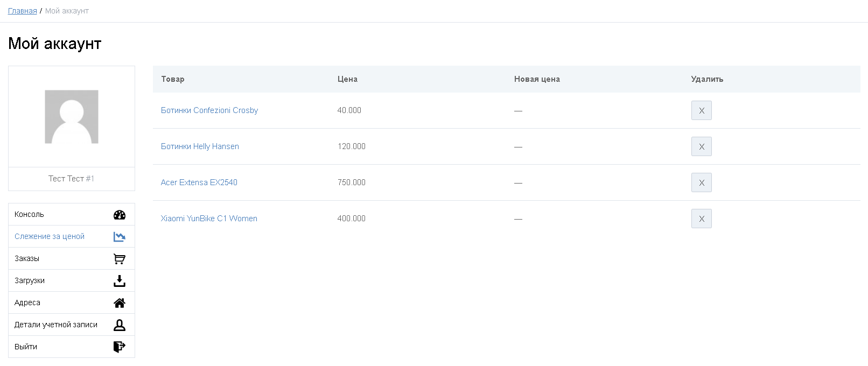The image size is (868, 366).
Task: Click the price 750.000
Action: [x=352, y=182]
